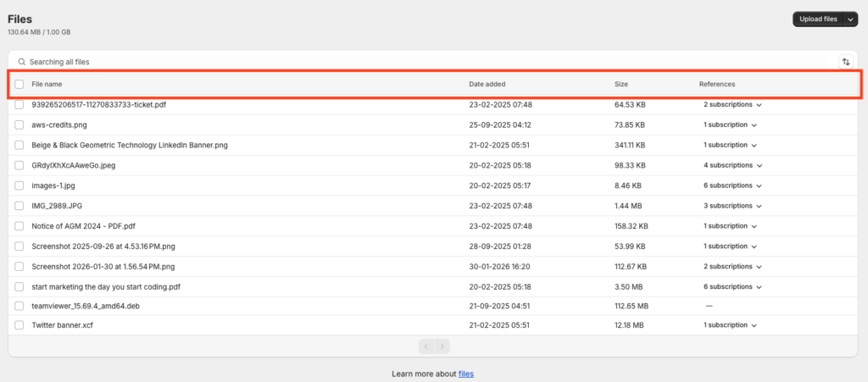This screenshot has width=868, height=382.
Task: Select the aws-credits.png checkbox
Action: point(19,125)
